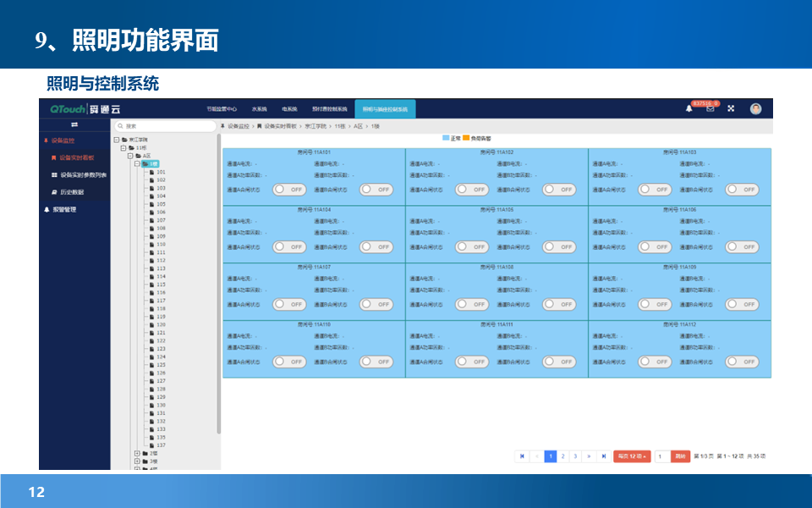Expand the 2楼 tree node
Viewport: 812px width, 508px height.
click(137, 453)
